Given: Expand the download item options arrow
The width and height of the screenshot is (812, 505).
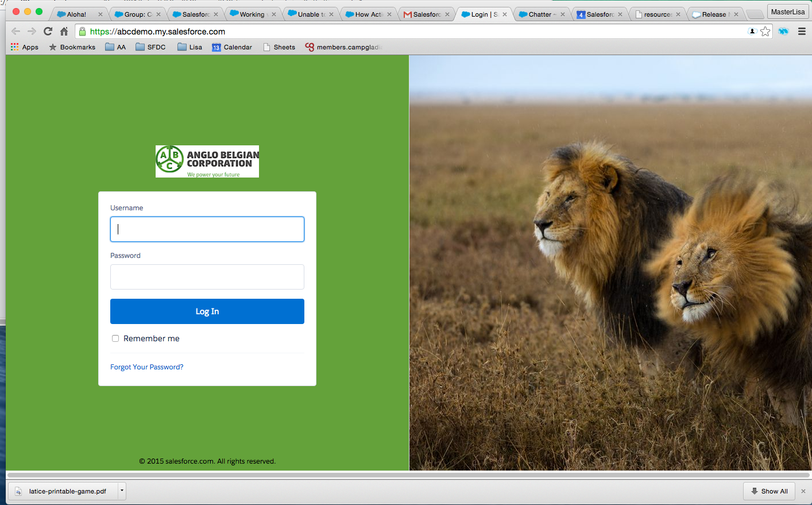Looking at the screenshot, I should click(x=122, y=491).
